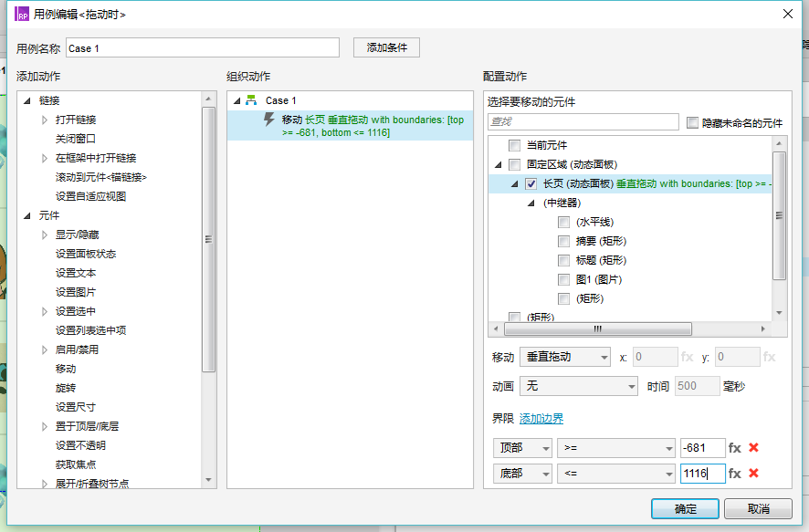
Task: Add the 关闭窗口 action
Action: click(x=75, y=139)
